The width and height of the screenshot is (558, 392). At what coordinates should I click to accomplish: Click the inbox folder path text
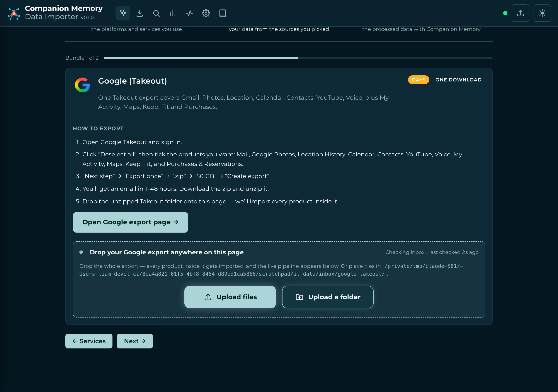point(271,270)
